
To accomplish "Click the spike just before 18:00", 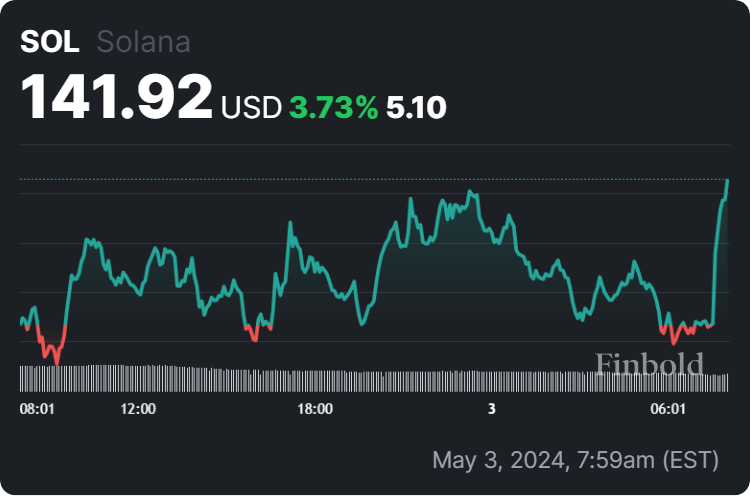I will [x=290, y=224].
